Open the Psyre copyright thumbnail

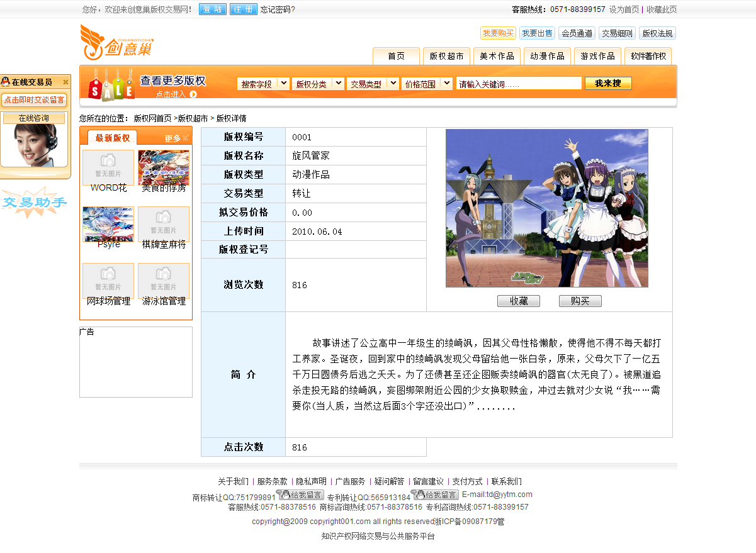(108, 224)
